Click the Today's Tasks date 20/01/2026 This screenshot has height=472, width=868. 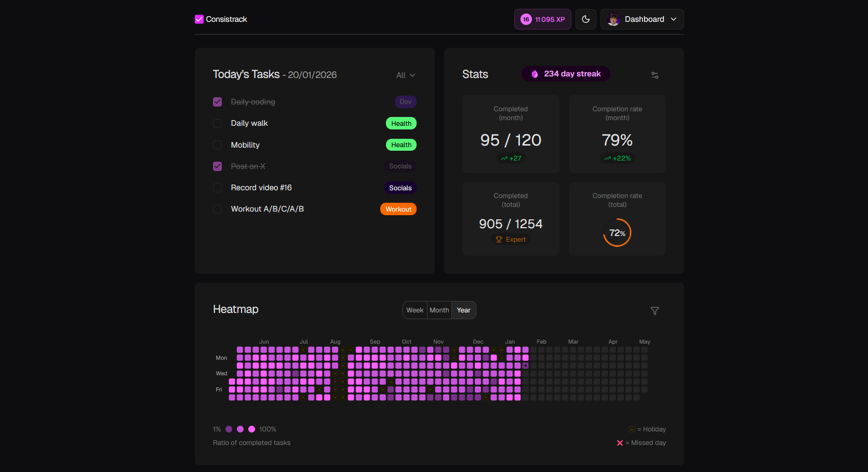(312, 75)
